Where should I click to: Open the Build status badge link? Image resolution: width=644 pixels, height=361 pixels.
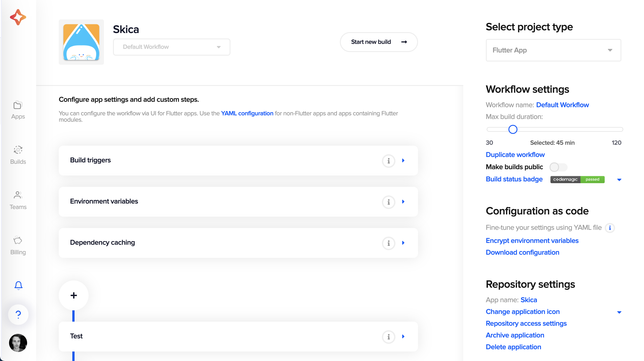tap(514, 179)
